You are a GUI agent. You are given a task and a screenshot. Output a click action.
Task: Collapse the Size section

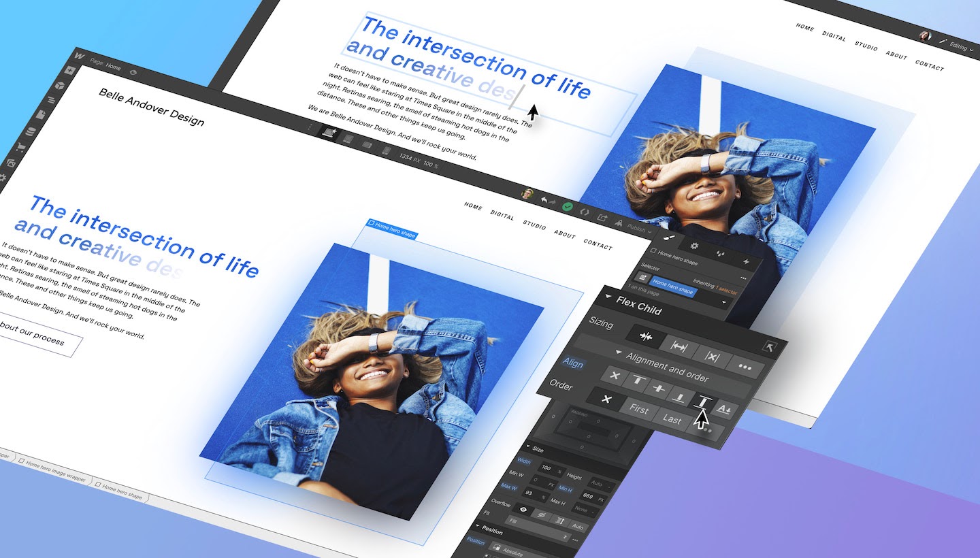pos(528,446)
